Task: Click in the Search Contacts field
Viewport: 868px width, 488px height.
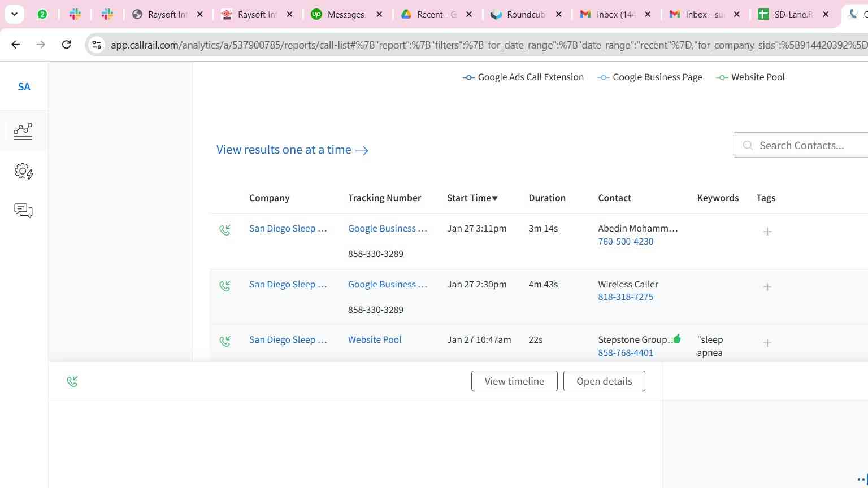Action: tap(801, 146)
